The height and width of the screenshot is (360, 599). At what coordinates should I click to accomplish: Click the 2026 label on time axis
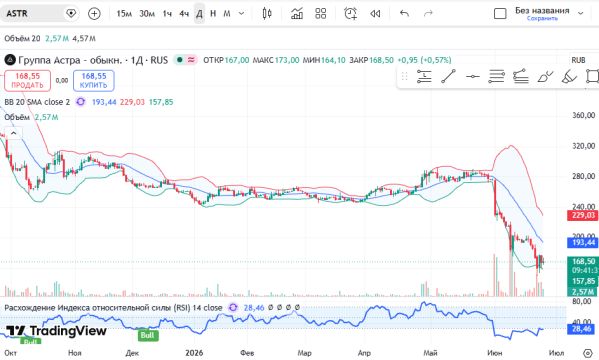(x=194, y=353)
